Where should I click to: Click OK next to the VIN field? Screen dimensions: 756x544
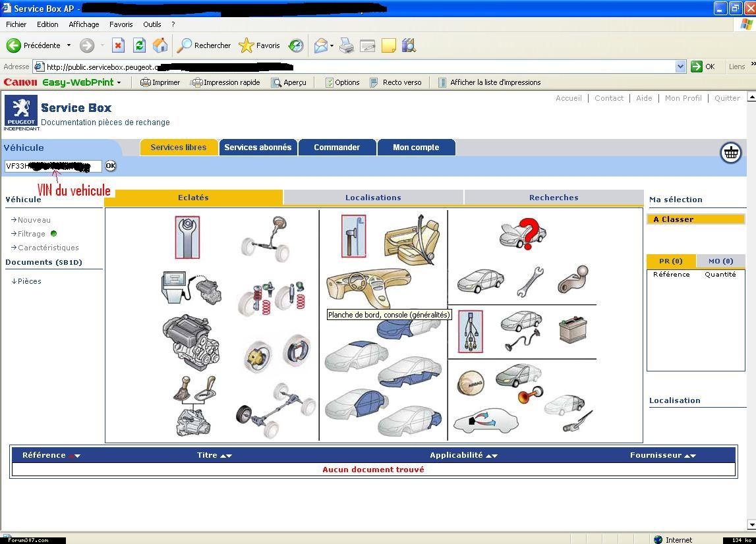(111, 166)
